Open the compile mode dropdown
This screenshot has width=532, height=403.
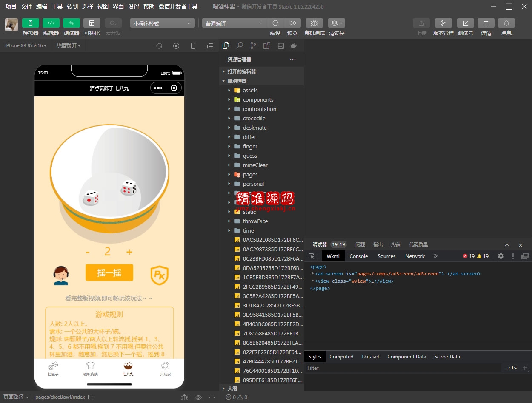click(234, 23)
